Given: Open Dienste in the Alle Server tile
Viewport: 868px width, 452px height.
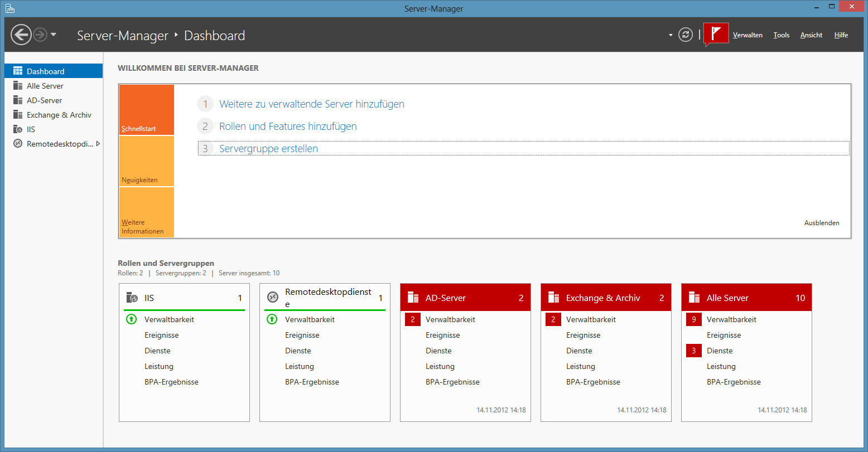Looking at the screenshot, I should point(720,351).
